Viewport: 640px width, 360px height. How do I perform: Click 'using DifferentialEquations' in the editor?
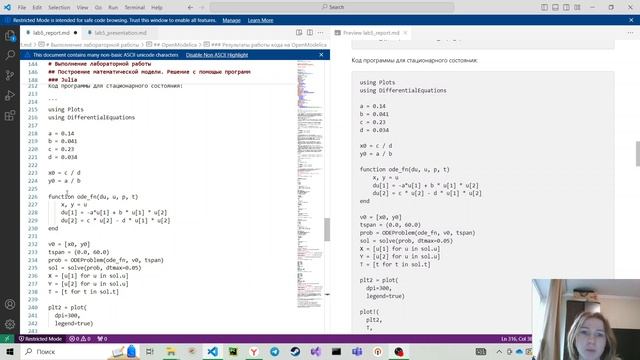pos(91,117)
